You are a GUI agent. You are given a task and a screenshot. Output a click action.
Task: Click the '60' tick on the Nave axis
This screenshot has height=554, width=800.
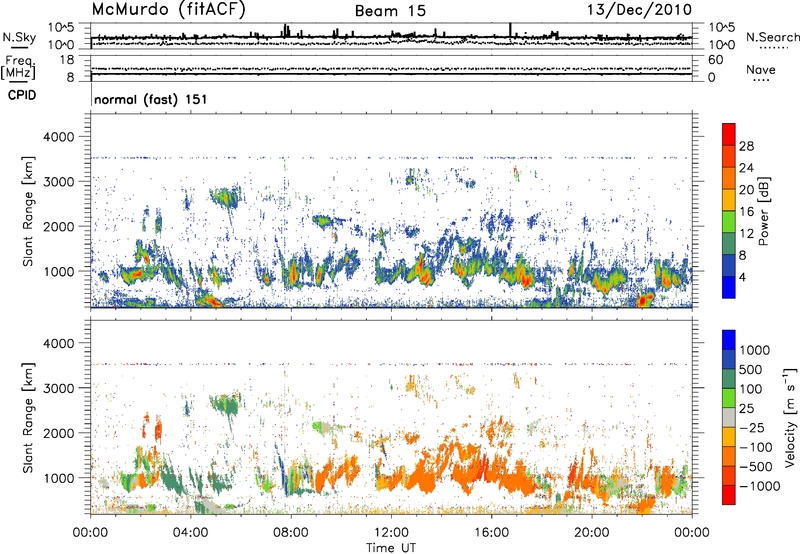716,60
